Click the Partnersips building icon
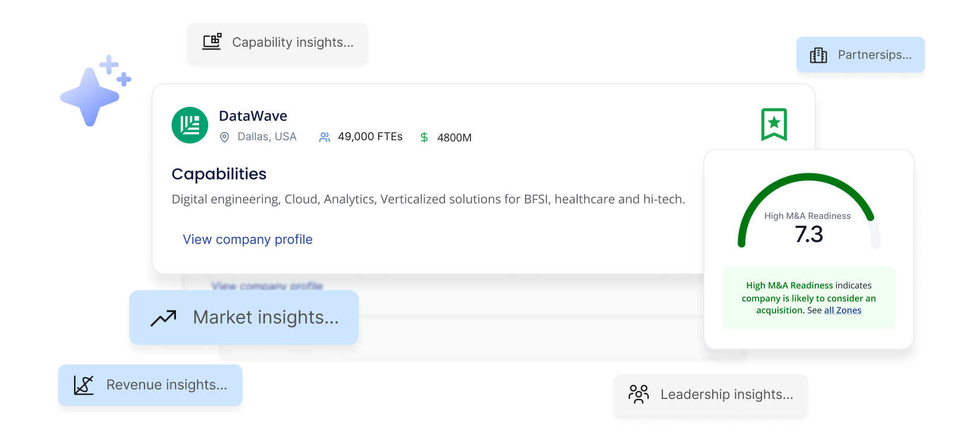 818,55
